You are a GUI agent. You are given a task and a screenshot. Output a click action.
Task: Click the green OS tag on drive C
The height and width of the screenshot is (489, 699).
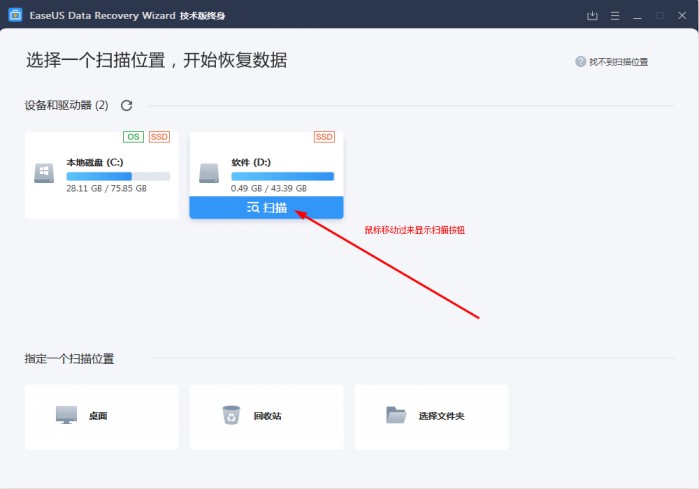coord(133,137)
